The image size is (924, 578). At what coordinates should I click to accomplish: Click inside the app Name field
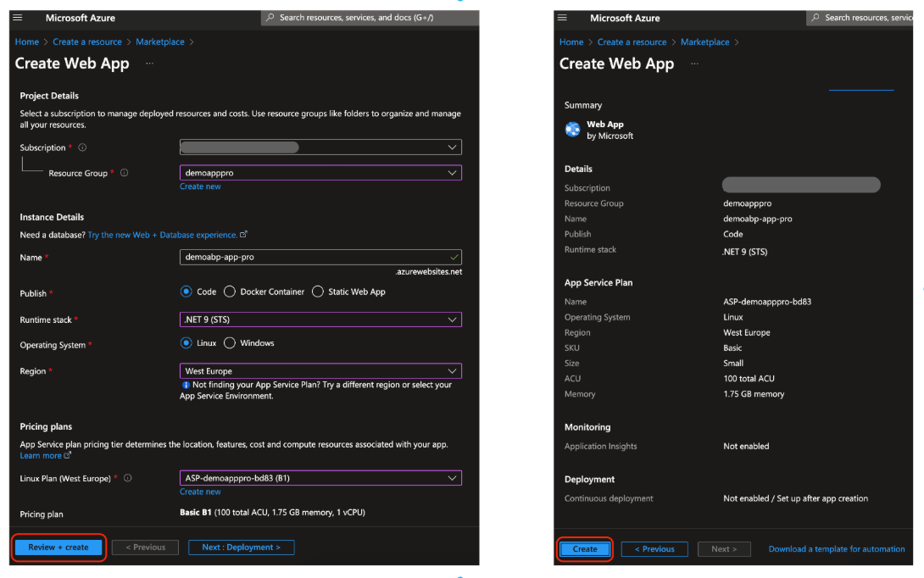tap(320, 256)
